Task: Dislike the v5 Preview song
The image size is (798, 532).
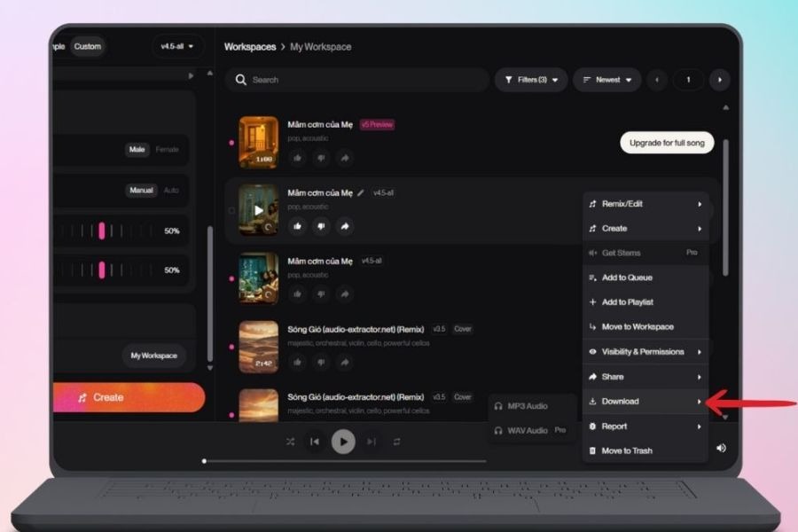Action: point(320,158)
